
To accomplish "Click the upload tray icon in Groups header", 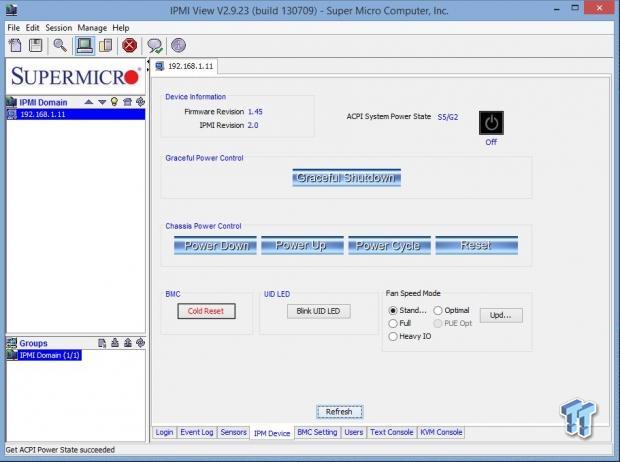I will [128, 343].
